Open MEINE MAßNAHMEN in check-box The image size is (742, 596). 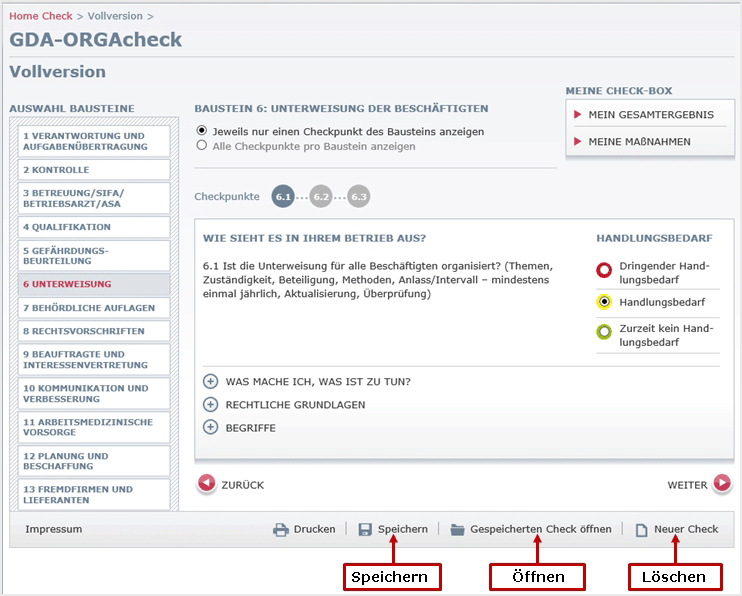point(639,142)
